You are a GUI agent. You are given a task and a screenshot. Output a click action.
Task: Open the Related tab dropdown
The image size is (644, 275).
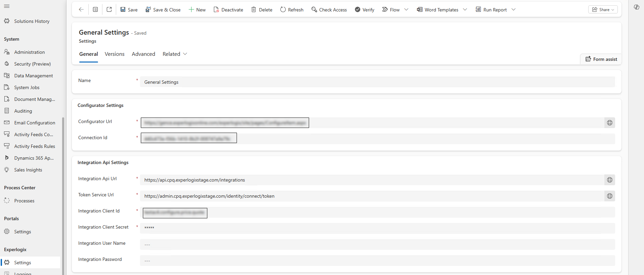pos(175,54)
